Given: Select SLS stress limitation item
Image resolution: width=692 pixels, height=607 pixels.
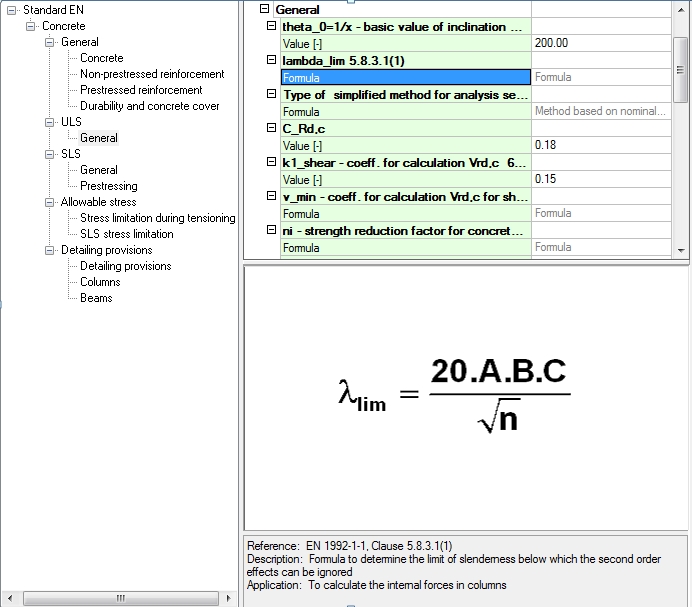Looking at the screenshot, I should 127,234.
